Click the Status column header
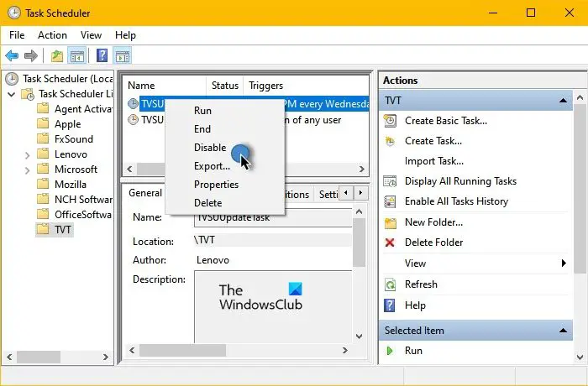The width and height of the screenshot is (588, 386). 225,86
